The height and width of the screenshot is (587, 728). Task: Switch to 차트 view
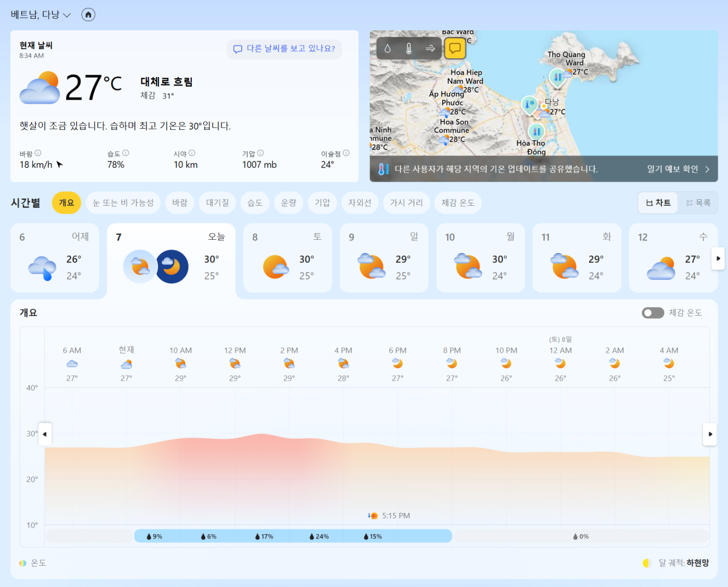tap(658, 203)
